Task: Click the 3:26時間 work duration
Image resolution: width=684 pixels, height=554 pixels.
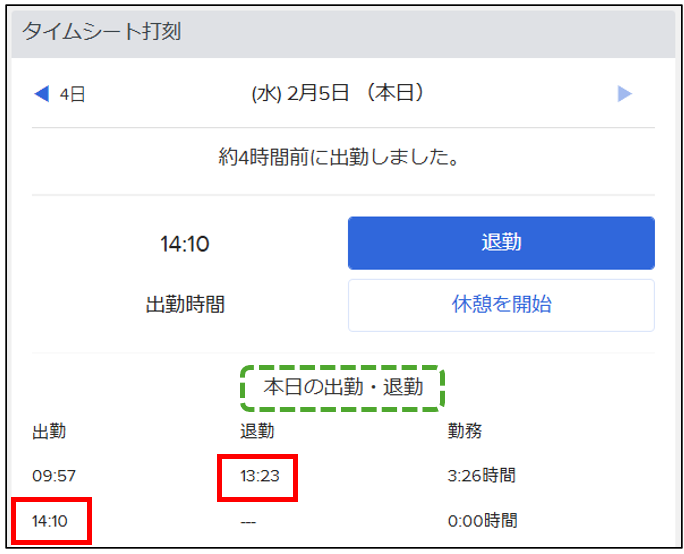Action: (x=482, y=475)
